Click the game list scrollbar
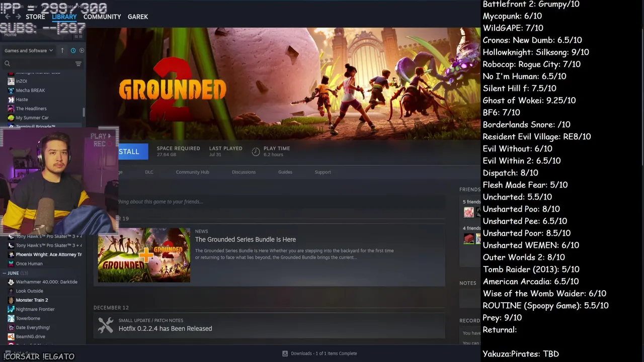The image size is (644, 362). point(84,113)
